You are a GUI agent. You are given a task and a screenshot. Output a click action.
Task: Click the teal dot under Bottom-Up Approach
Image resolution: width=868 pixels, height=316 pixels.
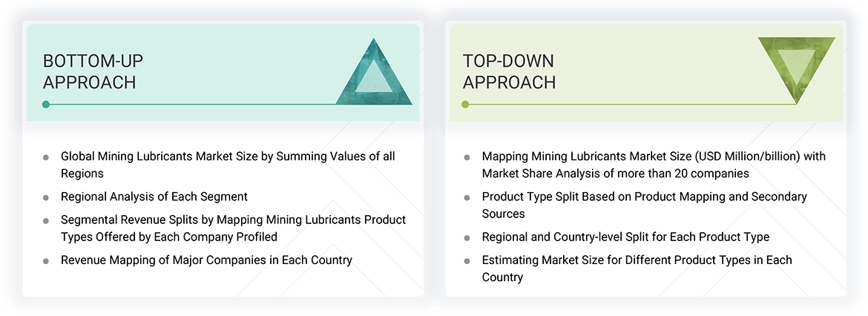46,105
